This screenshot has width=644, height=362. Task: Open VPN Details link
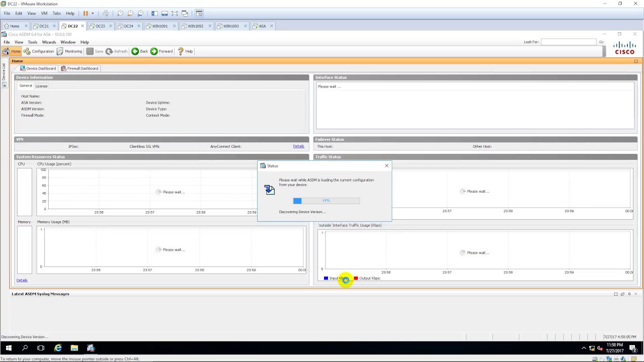pyautogui.click(x=298, y=146)
